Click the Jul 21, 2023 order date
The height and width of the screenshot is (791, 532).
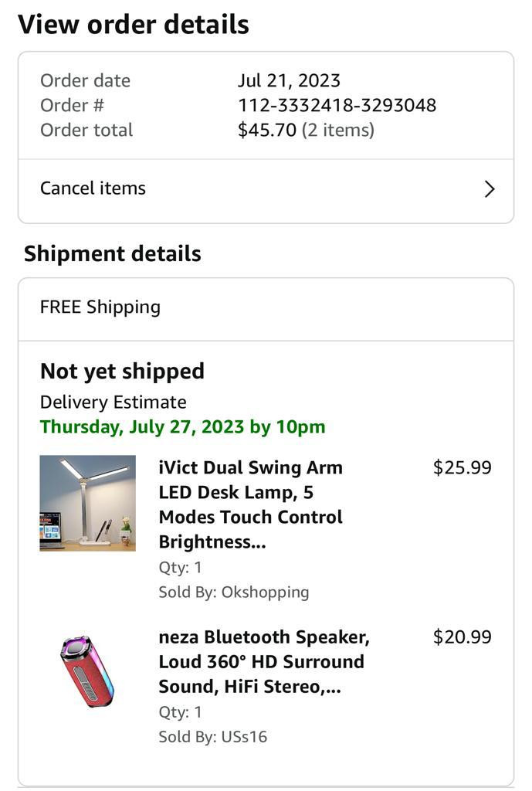coord(289,80)
